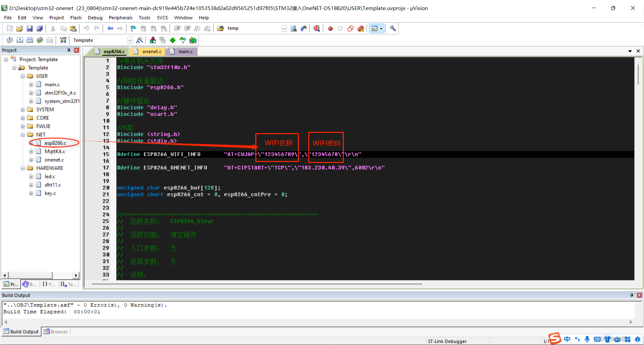Expand the CORE folder

(x=23, y=118)
